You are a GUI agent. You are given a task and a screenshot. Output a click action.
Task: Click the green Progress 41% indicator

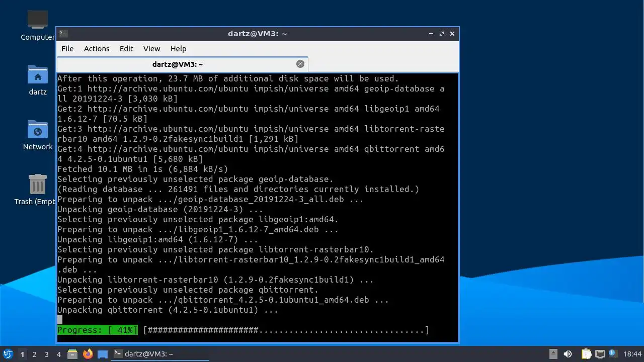(x=98, y=330)
